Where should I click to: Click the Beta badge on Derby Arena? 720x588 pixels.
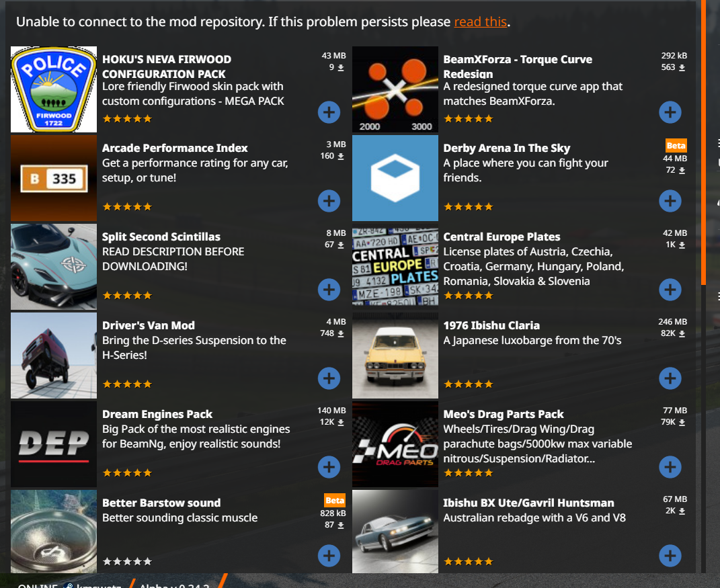coord(676,146)
